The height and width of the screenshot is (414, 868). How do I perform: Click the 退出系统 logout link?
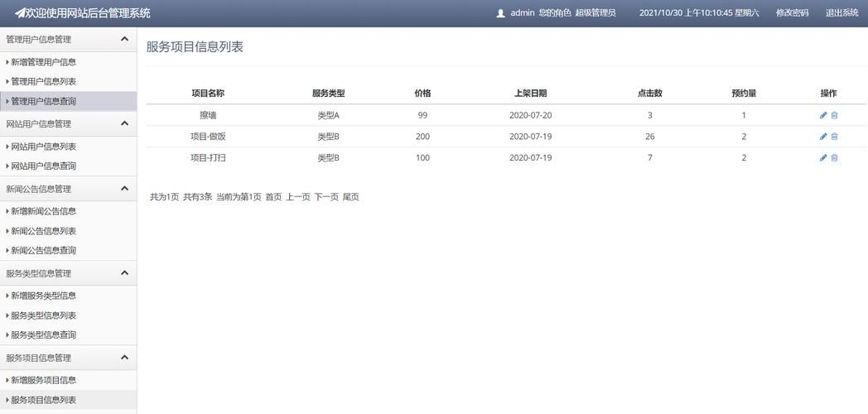[842, 12]
